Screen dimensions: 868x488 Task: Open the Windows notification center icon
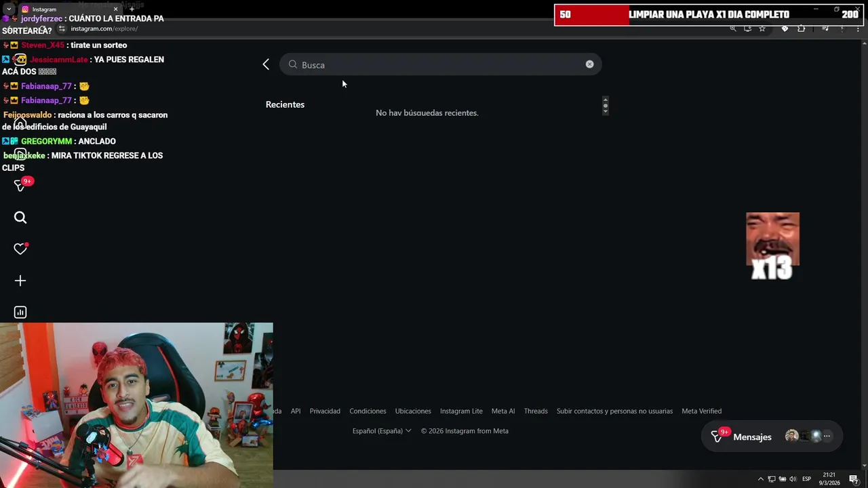(854, 479)
